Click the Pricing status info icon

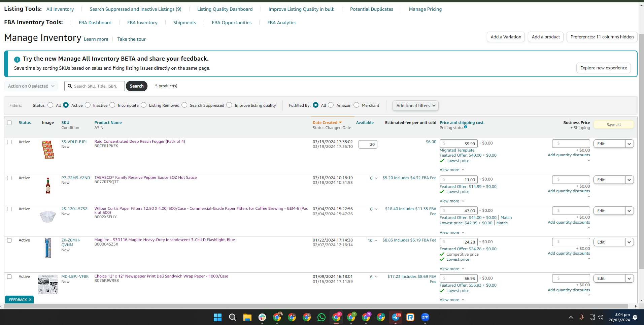466,127
